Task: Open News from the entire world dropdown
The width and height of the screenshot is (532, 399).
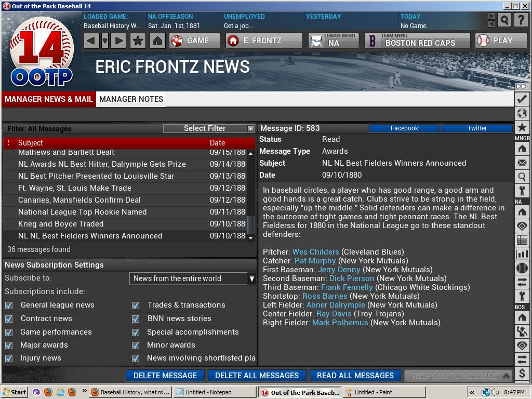Action: point(192,278)
